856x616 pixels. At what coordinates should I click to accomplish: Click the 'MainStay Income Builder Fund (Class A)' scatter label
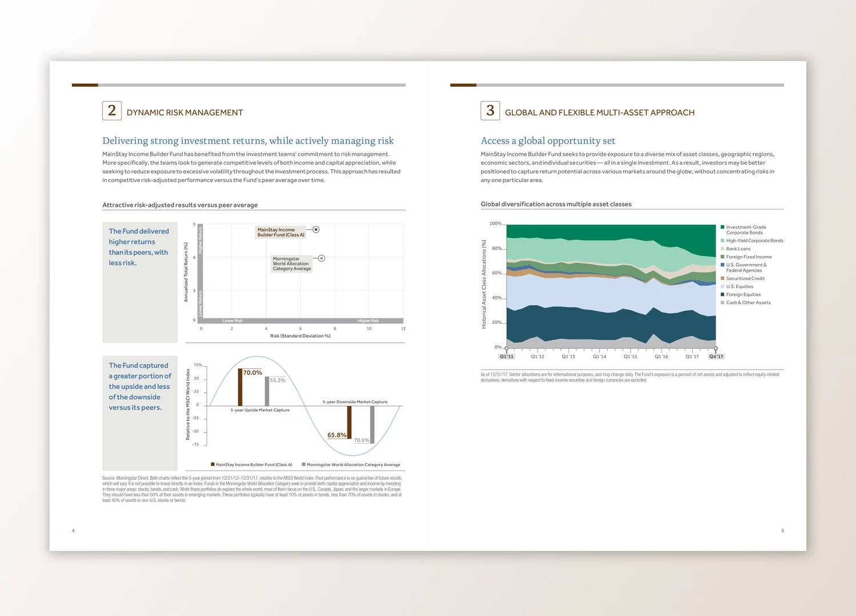point(281,232)
